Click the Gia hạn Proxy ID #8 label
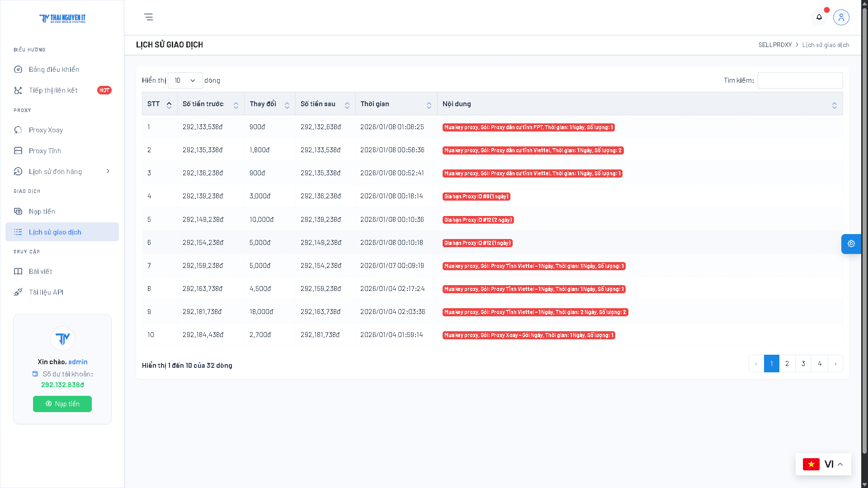 (476, 197)
